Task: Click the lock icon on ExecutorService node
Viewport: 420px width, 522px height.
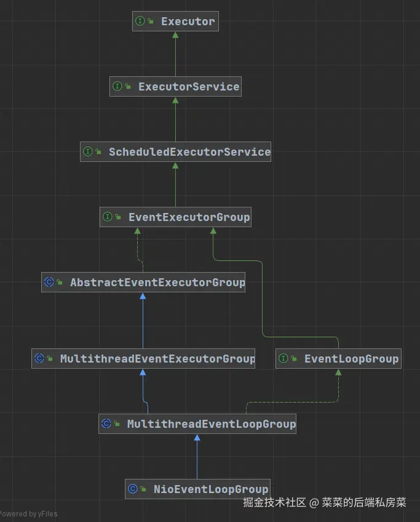Action: 128,87
